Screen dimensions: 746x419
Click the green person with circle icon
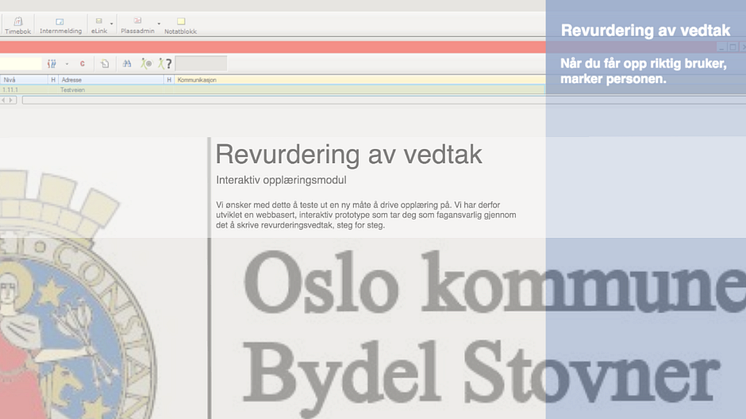(146, 63)
